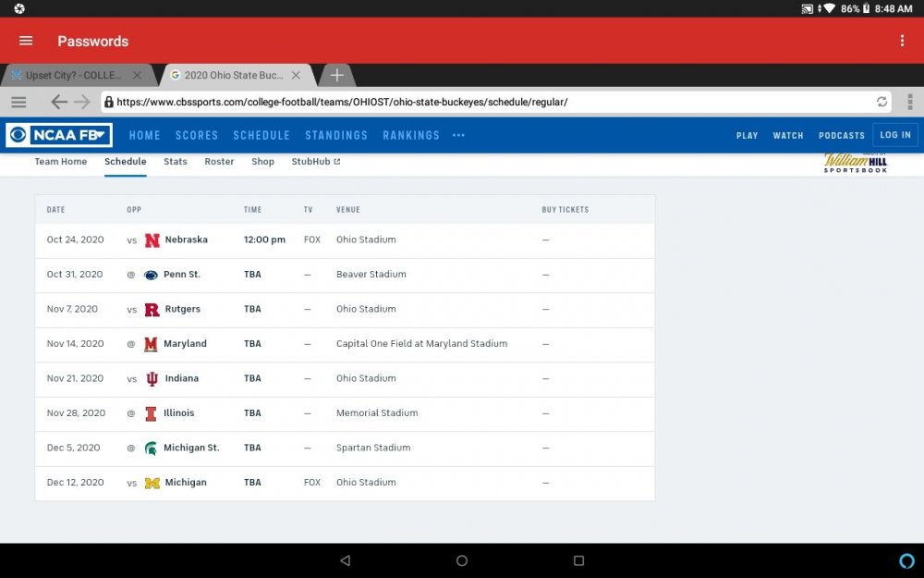Screen dimensions: 924x578
Task: Switch to the Team Home tab
Action: (x=61, y=162)
